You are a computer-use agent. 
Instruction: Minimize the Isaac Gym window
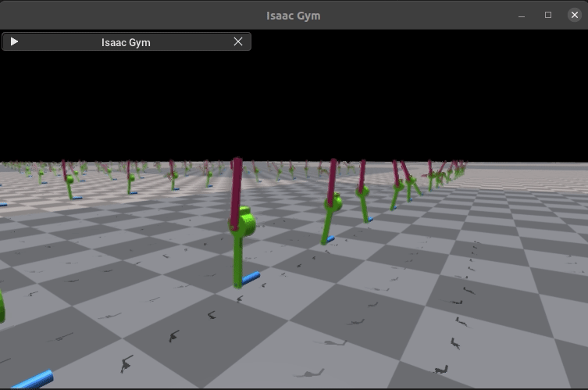click(522, 16)
